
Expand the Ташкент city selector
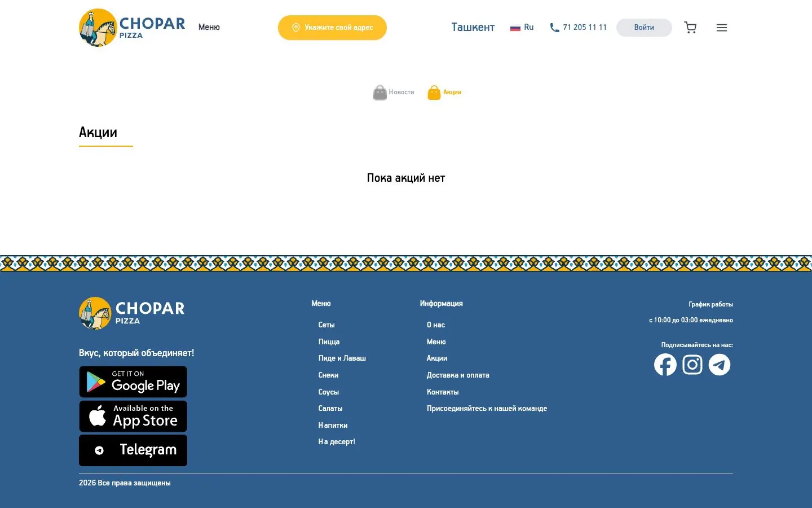pyautogui.click(x=473, y=27)
